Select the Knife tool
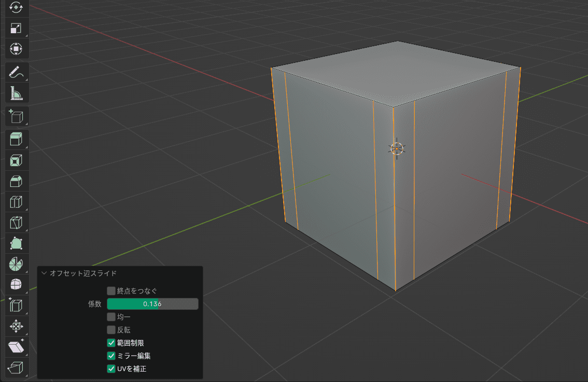 pos(16,223)
